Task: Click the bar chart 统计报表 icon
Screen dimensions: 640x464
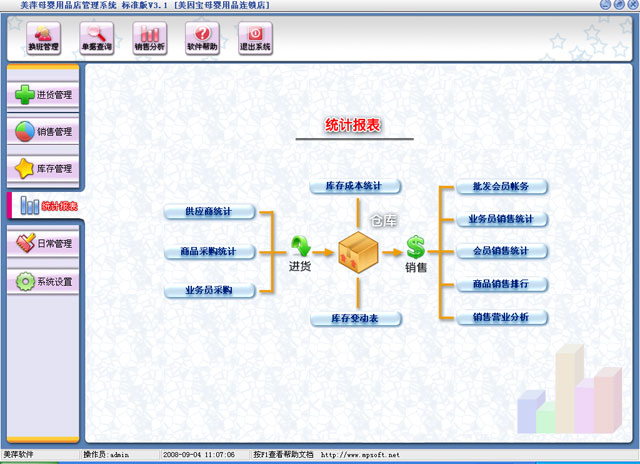Action: pos(30,205)
